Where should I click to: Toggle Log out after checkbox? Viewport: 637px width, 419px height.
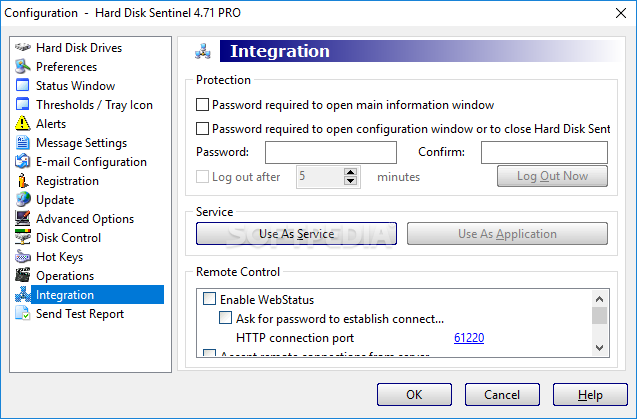point(202,176)
